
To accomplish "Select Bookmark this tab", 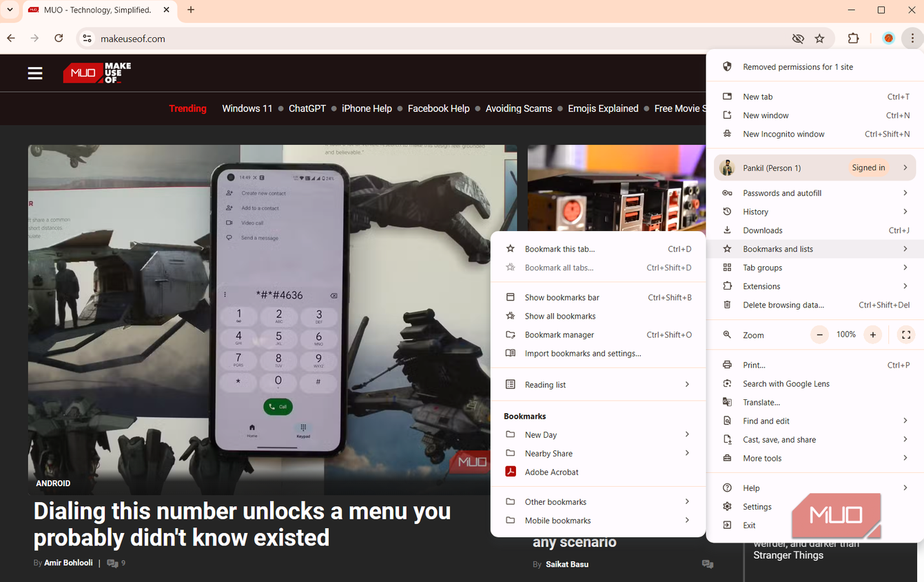I will click(597, 249).
